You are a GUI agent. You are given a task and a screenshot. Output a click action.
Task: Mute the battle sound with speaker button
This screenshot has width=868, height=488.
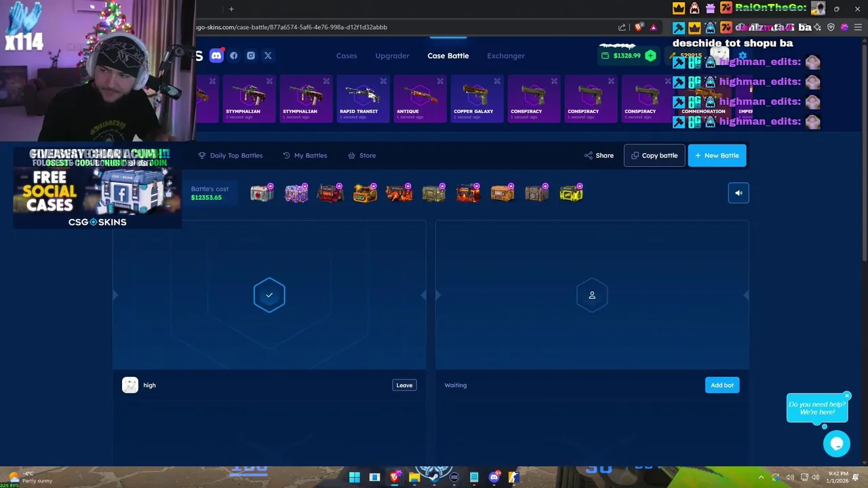coord(738,193)
